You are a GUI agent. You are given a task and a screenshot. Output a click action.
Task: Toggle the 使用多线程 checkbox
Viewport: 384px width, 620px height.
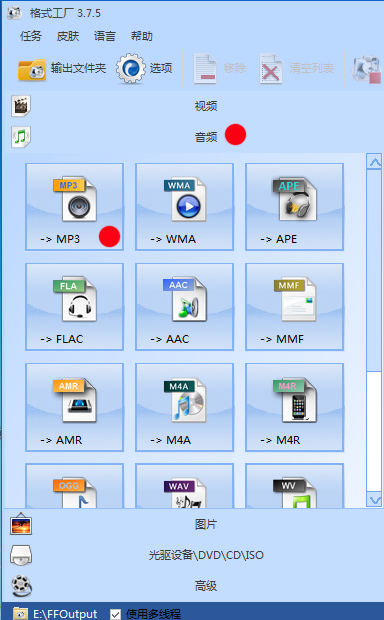pos(115,614)
